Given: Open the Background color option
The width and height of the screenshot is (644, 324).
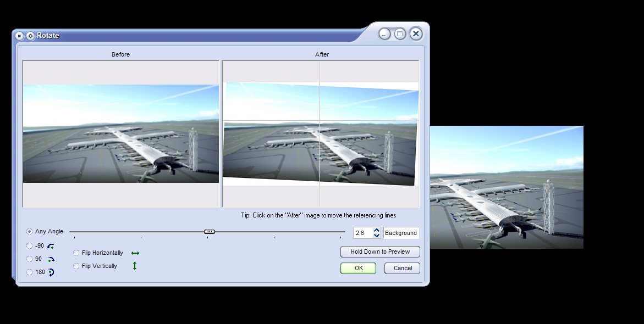Looking at the screenshot, I should tap(401, 233).
